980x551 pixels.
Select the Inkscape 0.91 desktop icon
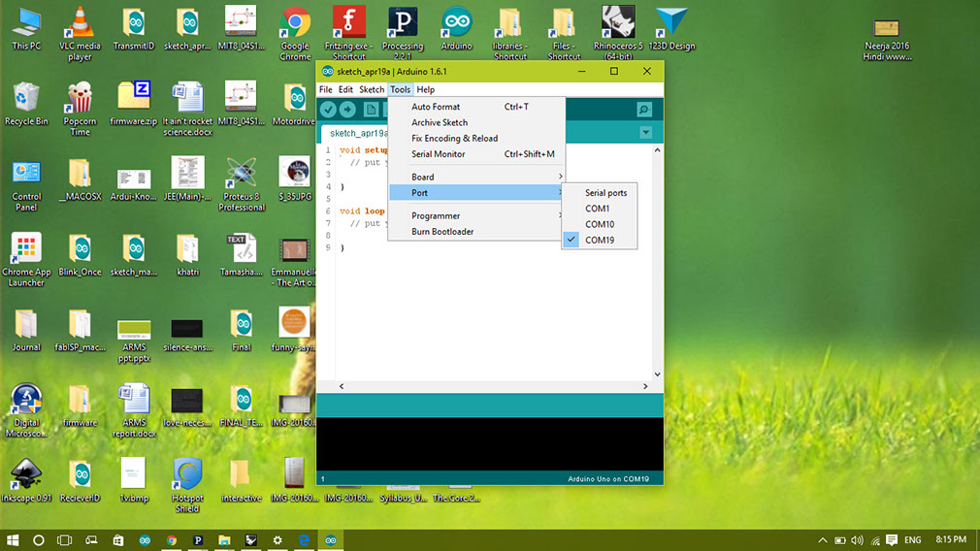pos(26,480)
